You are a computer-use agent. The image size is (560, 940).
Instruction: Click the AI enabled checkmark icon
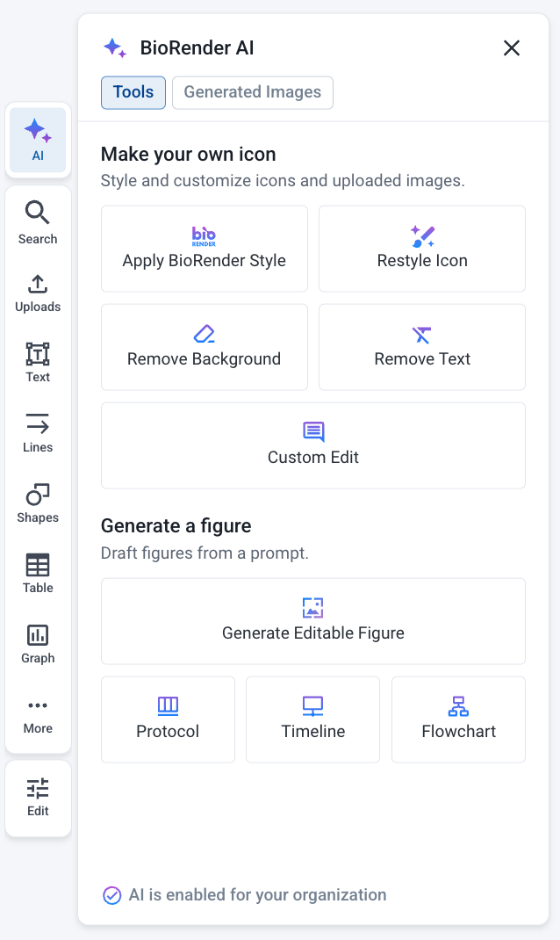pyautogui.click(x=112, y=895)
